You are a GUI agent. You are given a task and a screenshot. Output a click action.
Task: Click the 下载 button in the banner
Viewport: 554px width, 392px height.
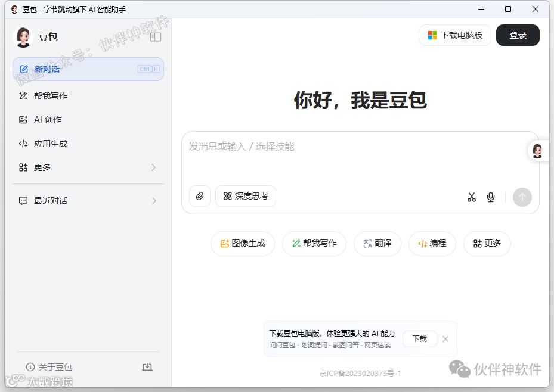pos(420,339)
